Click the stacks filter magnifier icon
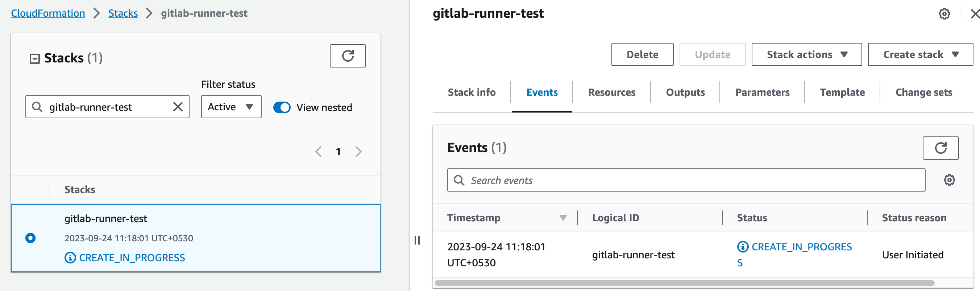 pos(37,107)
